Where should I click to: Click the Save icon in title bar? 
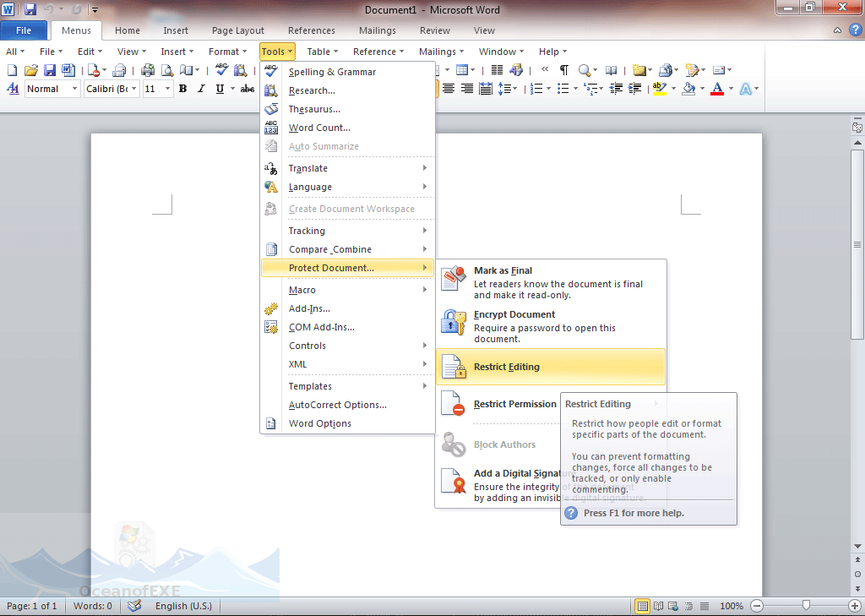pos(30,9)
